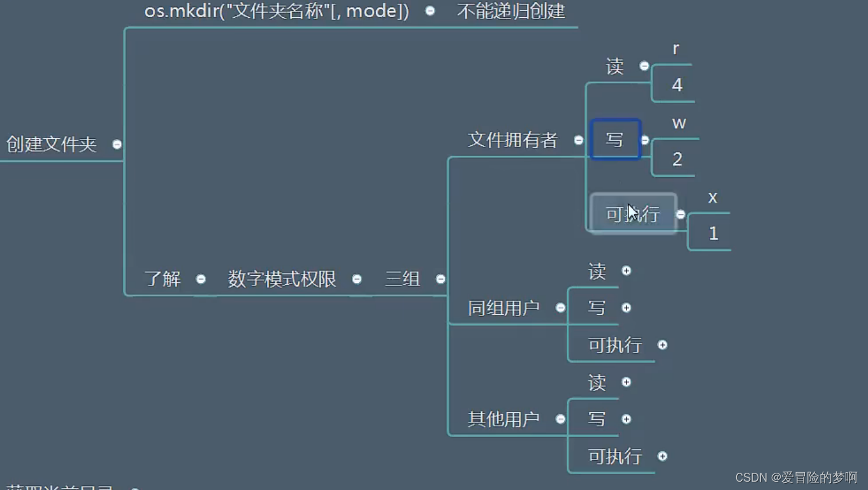The image size is (868, 490).
Task: Expand 写 under 同组用户
Action: pos(626,308)
